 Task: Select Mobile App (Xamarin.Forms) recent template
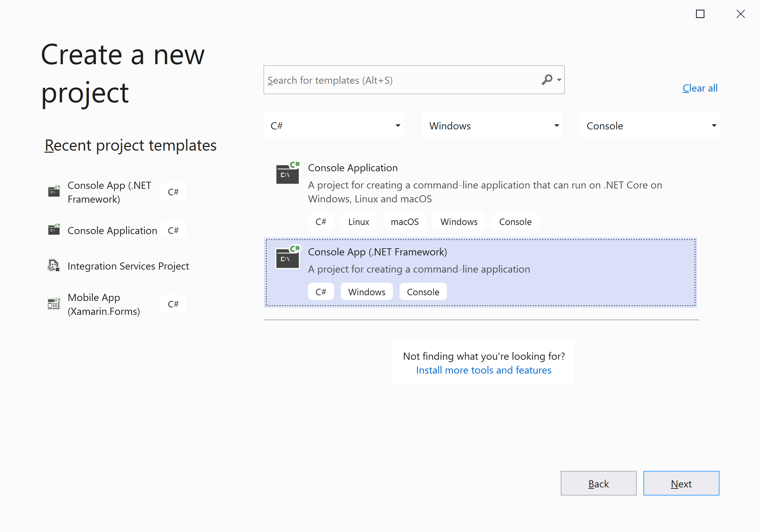(x=104, y=304)
